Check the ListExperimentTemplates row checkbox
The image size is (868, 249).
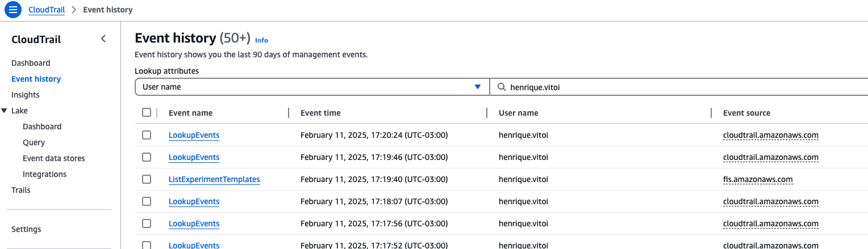(x=147, y=179)
